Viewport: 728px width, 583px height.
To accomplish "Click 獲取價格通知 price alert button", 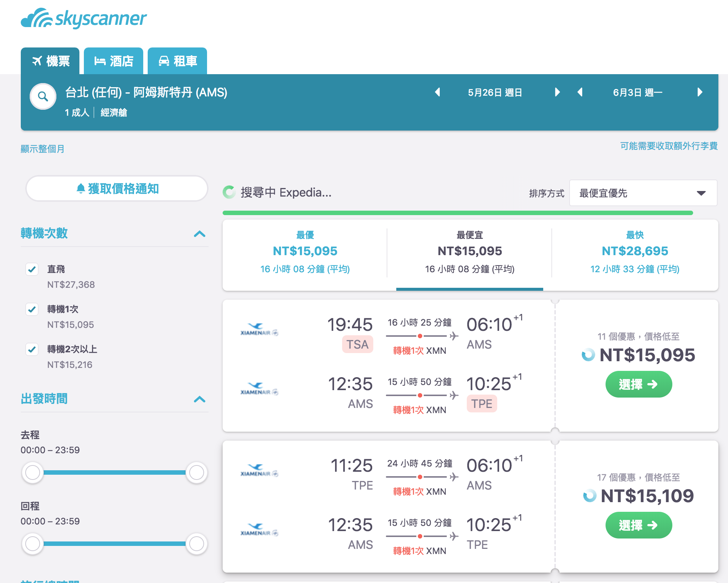I will pyautogui.click(x=117, y=188).
